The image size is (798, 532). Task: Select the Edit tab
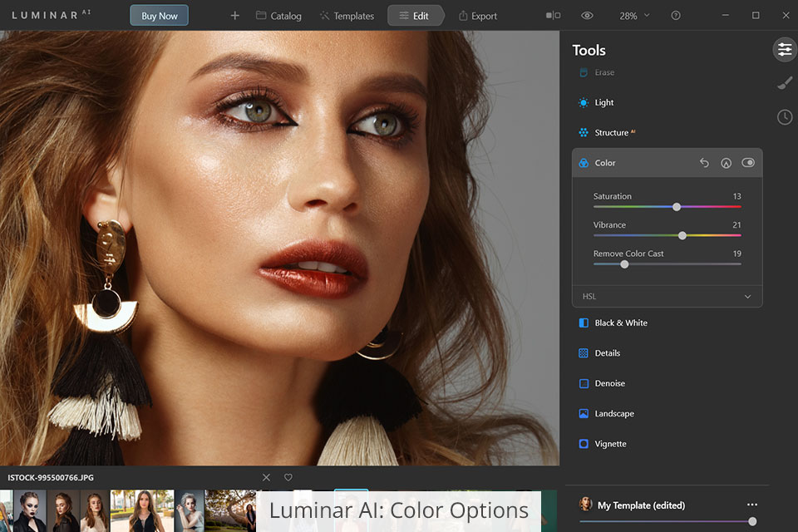click(x=416, y=16)
